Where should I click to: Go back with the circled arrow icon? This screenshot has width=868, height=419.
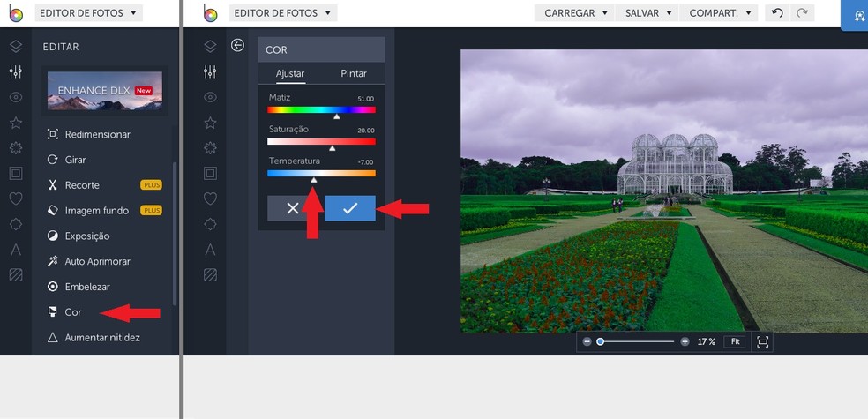coord(237,45)
